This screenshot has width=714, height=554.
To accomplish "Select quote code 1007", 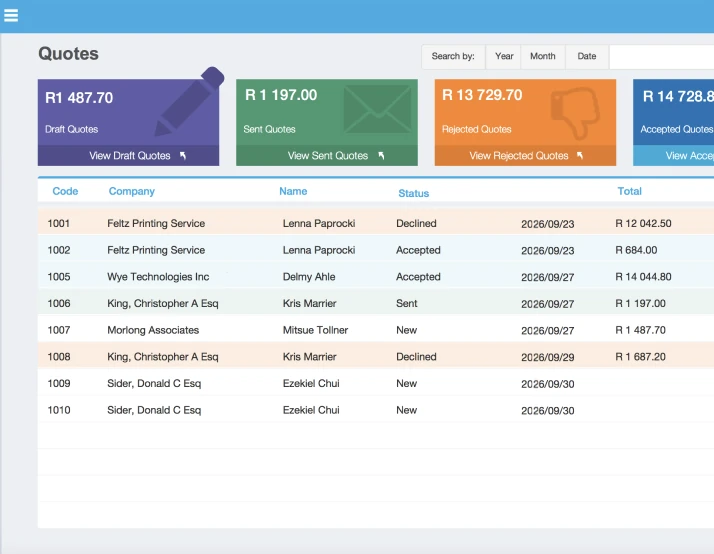I will (x=59, y=330).
